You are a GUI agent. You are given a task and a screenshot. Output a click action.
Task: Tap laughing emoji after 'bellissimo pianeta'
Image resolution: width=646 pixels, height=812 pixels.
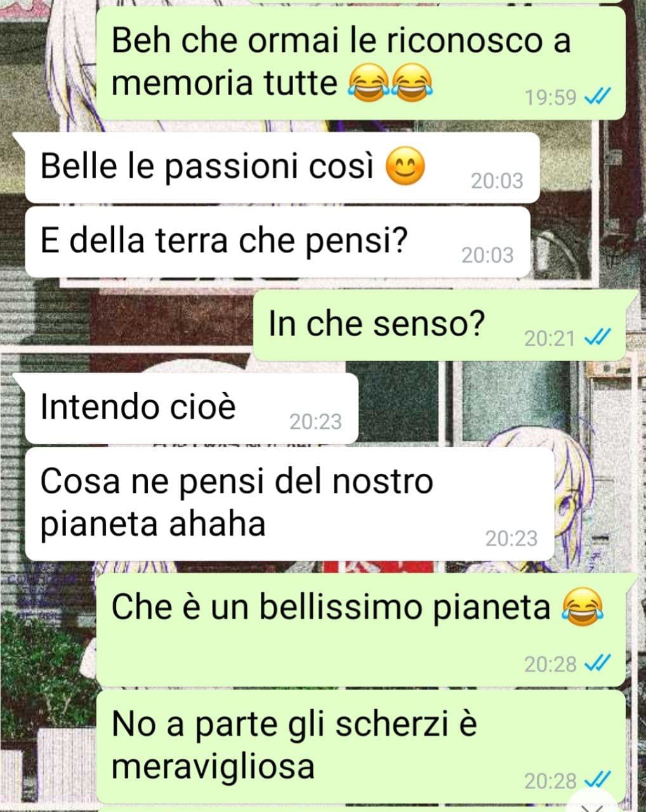pos(583,608)
